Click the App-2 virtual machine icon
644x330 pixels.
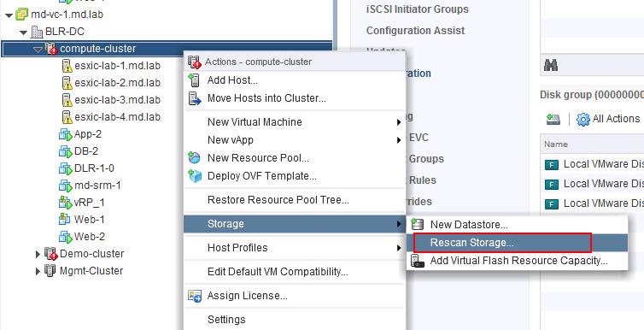pyautogui.click(x=66, y=134)
